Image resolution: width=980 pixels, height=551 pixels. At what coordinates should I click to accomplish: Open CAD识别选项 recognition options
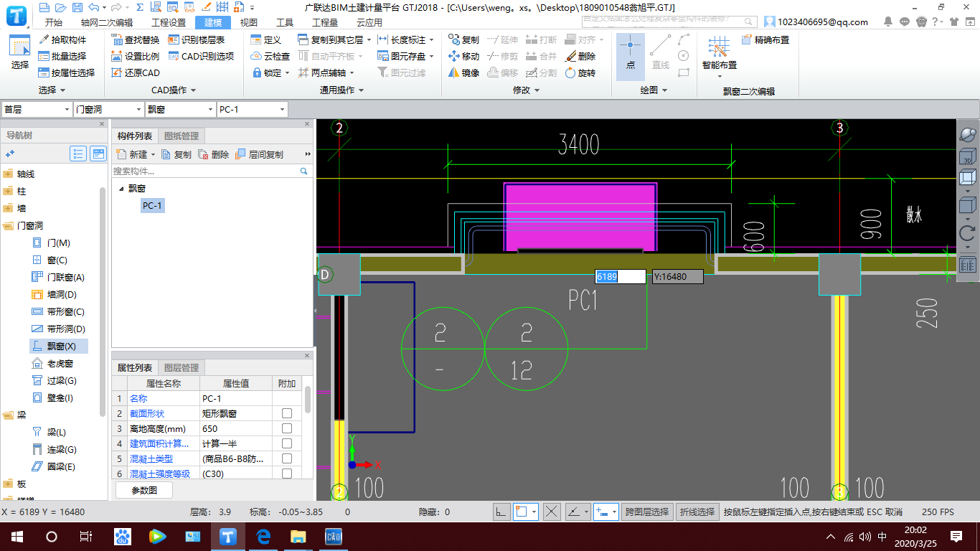202,56
